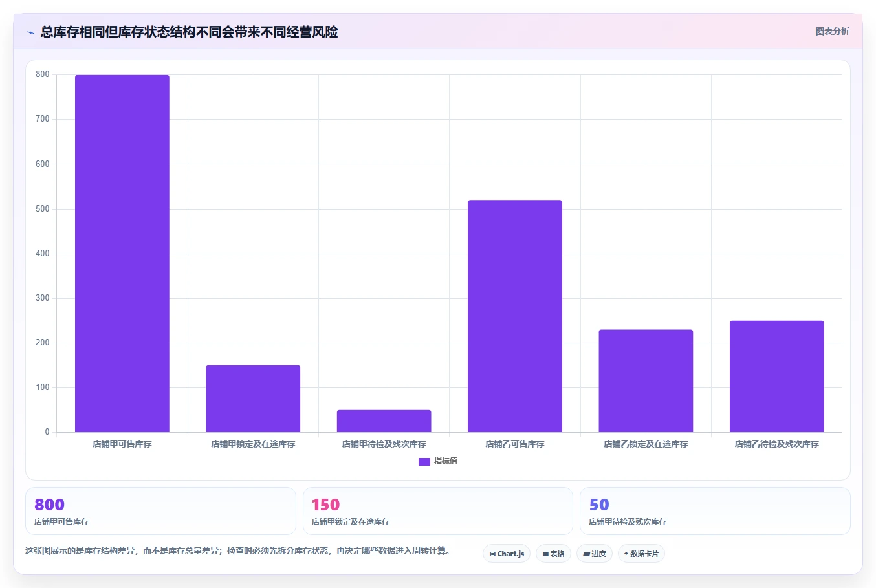Click the blue icon before the chart title
The width and height of the screenshot is (876, 588).
(x=30, y=32)
